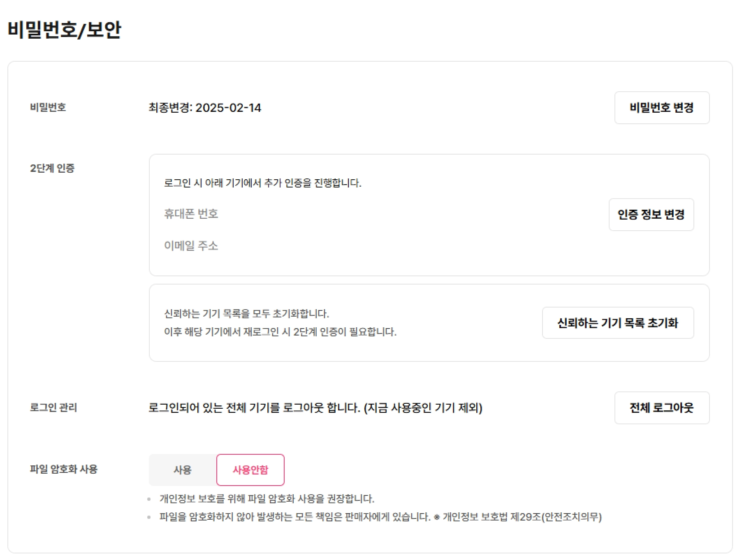Click the 파일 암호화 사용 section label
Image resolution: width=742 pixels, height=560 pixels.
click(x=64, y=469)
